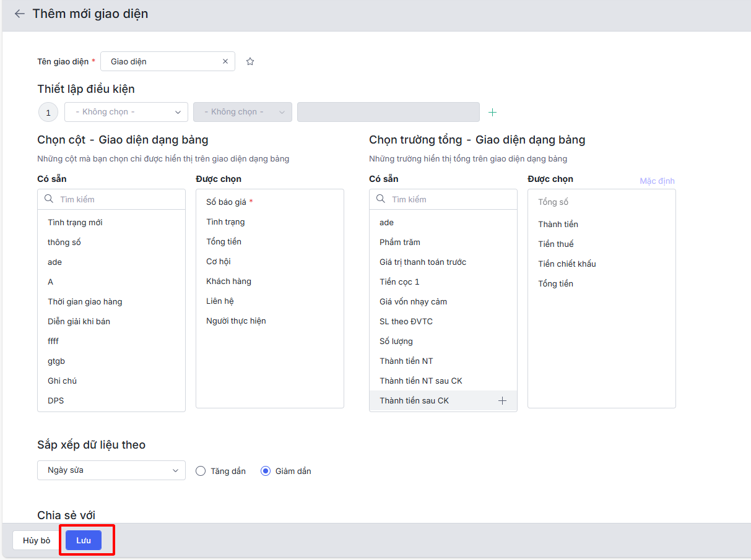The height and width of the screenshot is (560, 751).
Task: Reset totals via Mặc định link
Action: tap(657, 181)
